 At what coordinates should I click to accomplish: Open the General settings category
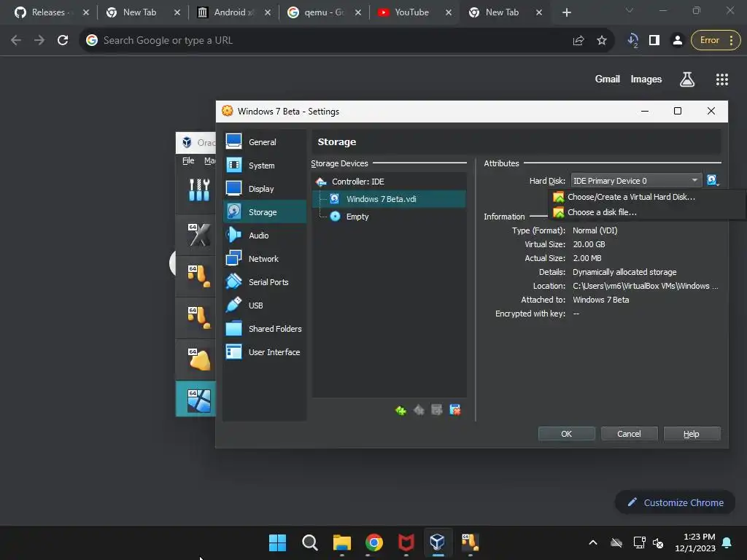coord(264,142)
